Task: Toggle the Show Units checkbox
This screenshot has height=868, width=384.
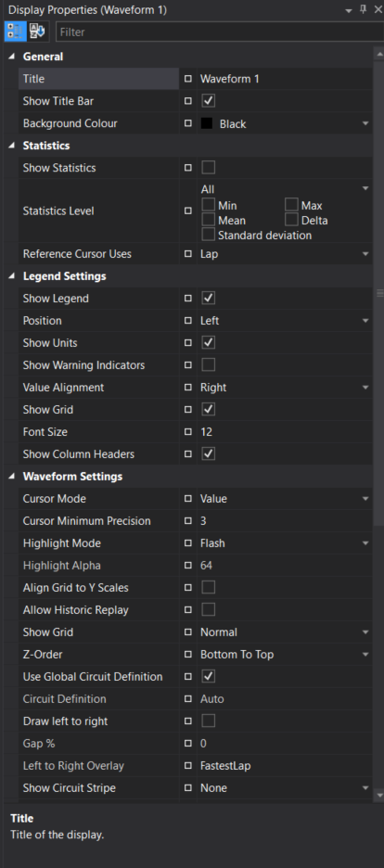Action: tap(208, 343)
